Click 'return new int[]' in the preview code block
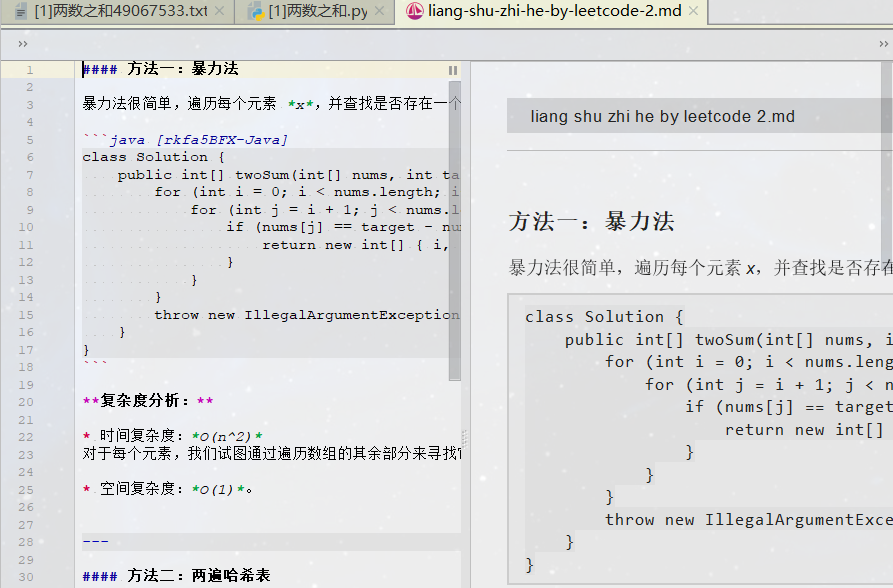The height and width of the screenshot is (588, 893). tap(804, 430)
